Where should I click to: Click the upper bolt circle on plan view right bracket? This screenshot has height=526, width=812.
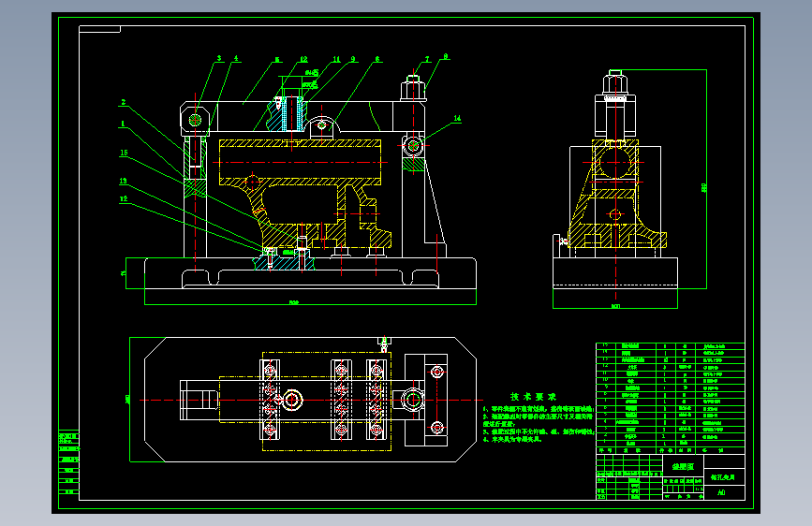(437, 372)
